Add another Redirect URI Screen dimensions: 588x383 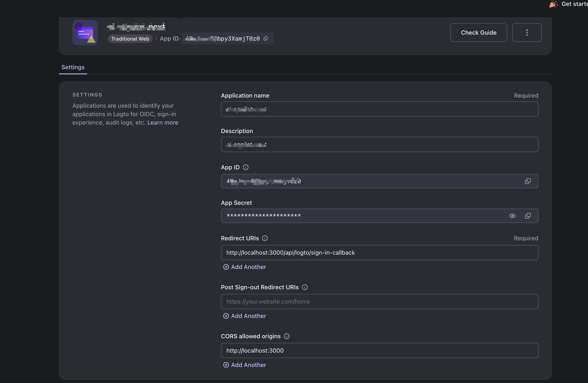coord(245,267)
